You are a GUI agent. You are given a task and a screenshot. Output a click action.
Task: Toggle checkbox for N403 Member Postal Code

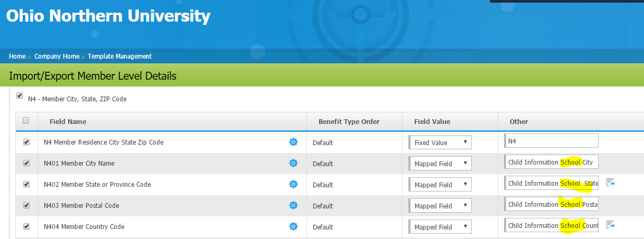26,205
